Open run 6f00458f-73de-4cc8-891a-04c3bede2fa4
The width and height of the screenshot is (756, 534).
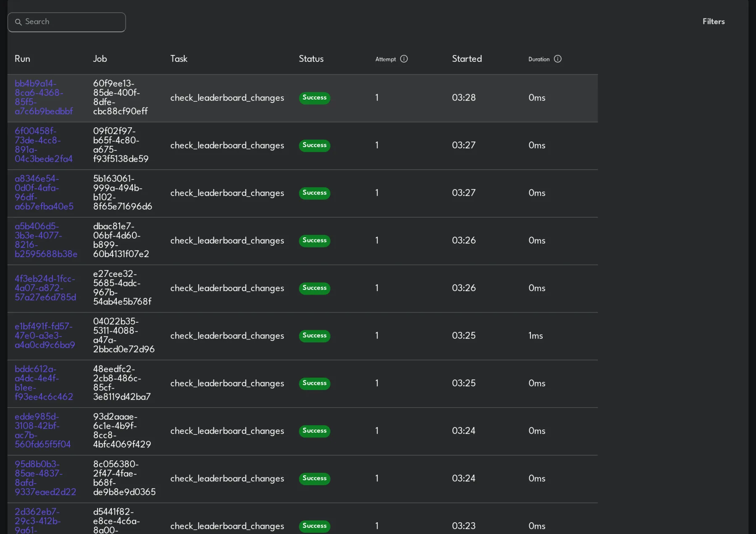pyautogui.click(x=44, y=145)
